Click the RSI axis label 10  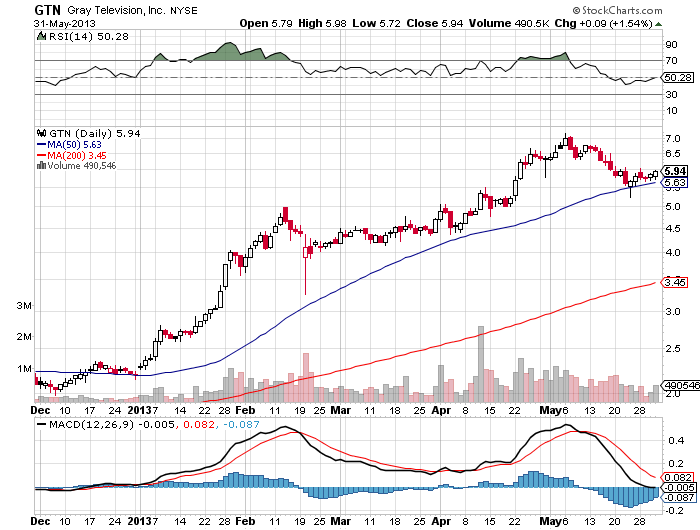(x=671, y=111)
